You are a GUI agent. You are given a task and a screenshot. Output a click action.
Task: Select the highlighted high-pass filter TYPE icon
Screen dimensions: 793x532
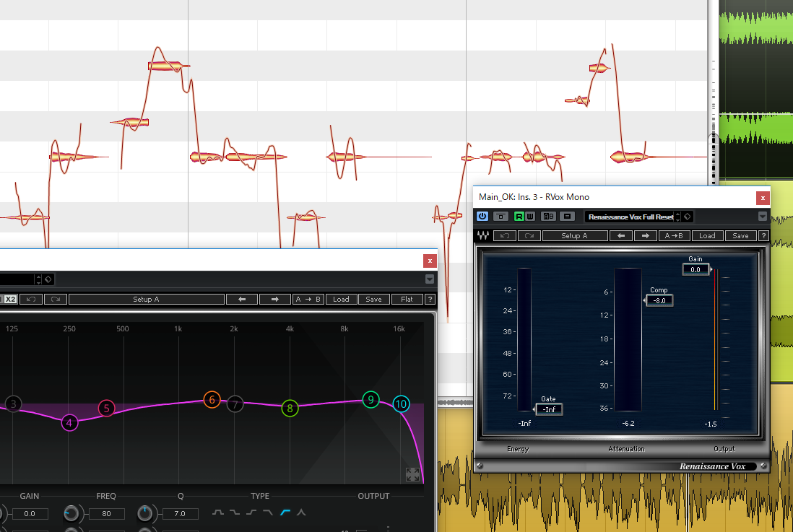pyautogui.click(x=285, y=513)
